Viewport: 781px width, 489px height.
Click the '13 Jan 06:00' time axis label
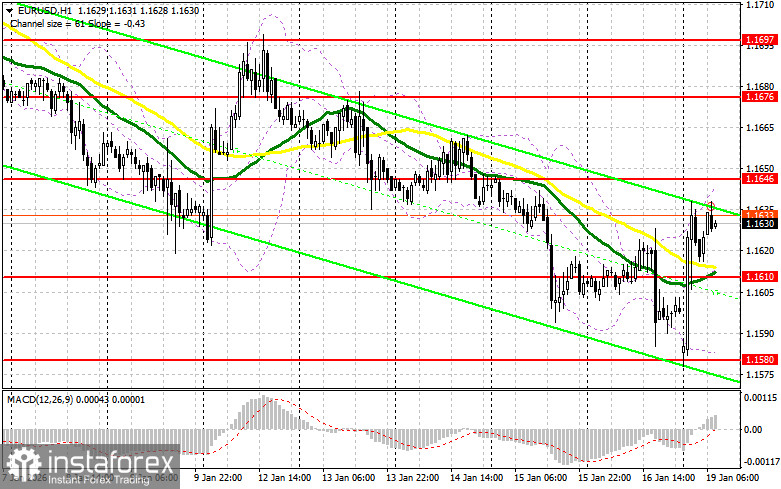[349, 478]
